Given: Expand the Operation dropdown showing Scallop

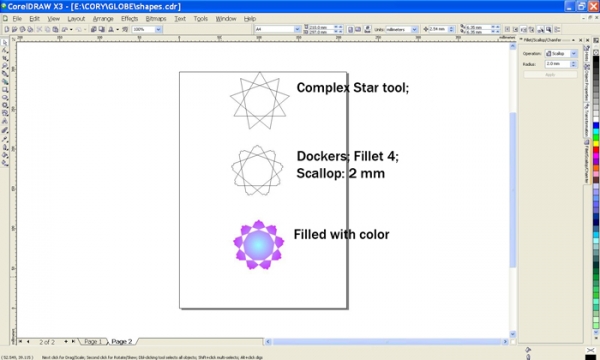Looking at the screenshot, I should pyautogui.click(x=574, y=54).
